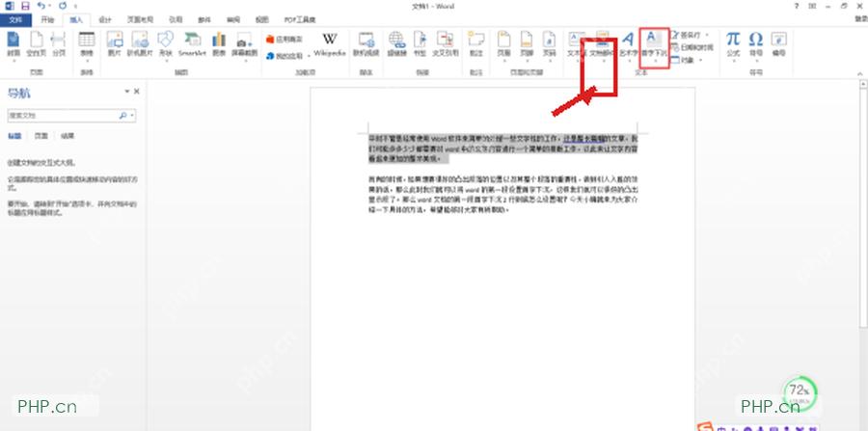Insert a Hyperlink (超链接)

pos(397,44)
